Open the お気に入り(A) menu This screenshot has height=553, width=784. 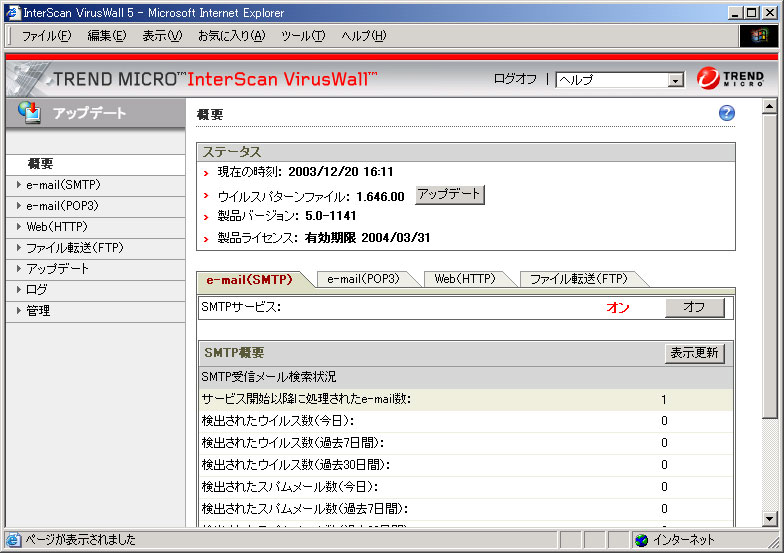(x=232, y=36)
